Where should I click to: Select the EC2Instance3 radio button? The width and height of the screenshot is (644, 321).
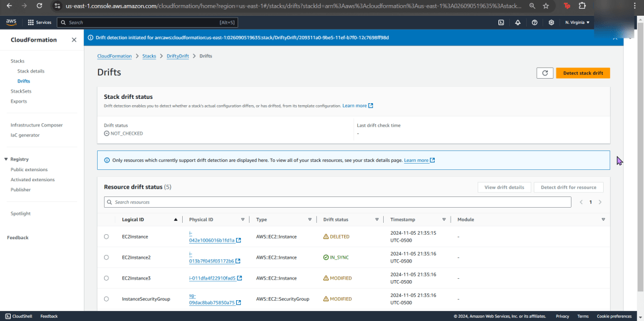[x=106, y=278]
